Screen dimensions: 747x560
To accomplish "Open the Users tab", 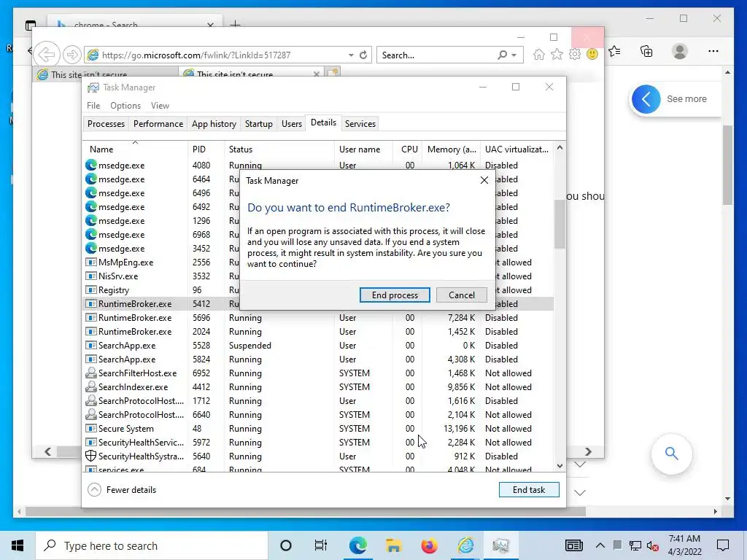I will tap(292, 124).
